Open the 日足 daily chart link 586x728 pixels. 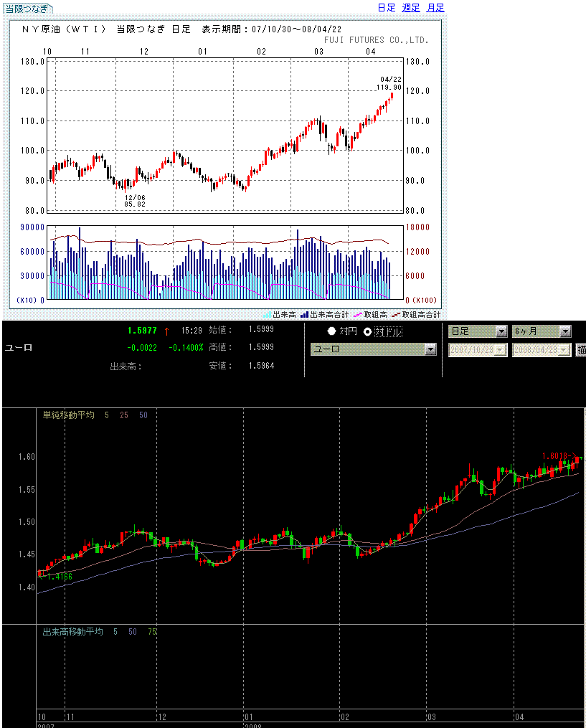(x=386, y=8)
